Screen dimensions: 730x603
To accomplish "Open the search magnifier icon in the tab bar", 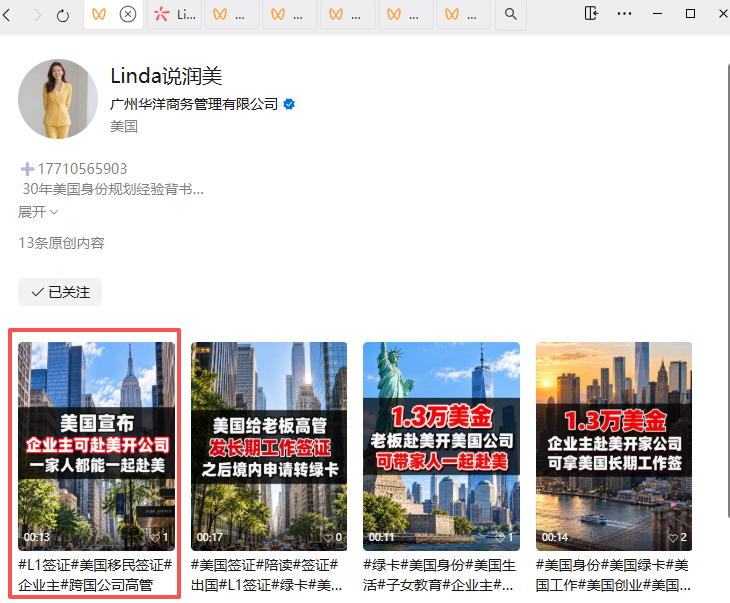I will (x=511, y=14).
